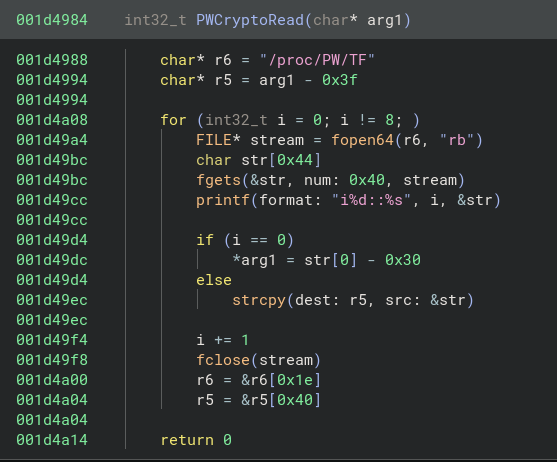557x462 pixels.
Task: Click the "i%d::%s" format string
Action: [371, 200]
